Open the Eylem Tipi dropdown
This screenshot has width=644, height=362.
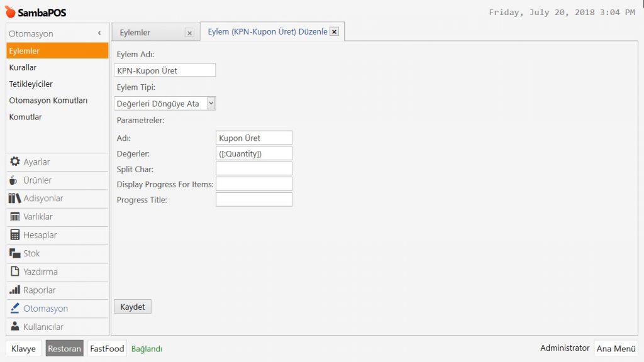[x=211, y=104]
